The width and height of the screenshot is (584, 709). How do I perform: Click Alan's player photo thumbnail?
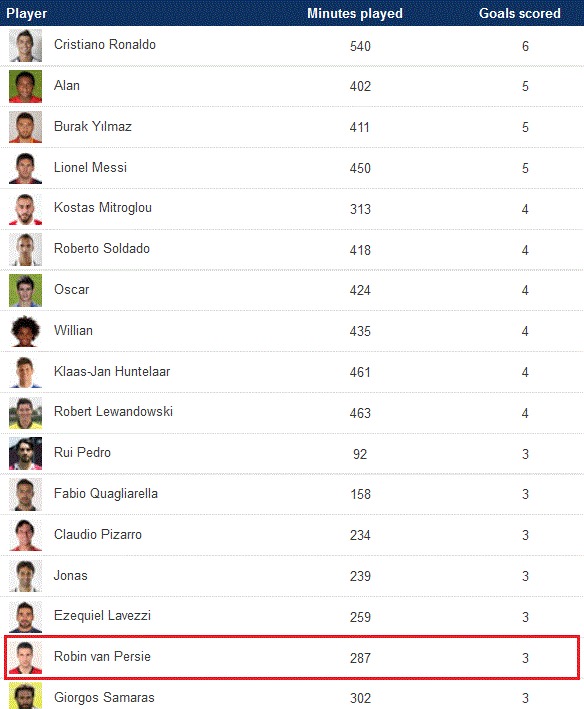25,86
